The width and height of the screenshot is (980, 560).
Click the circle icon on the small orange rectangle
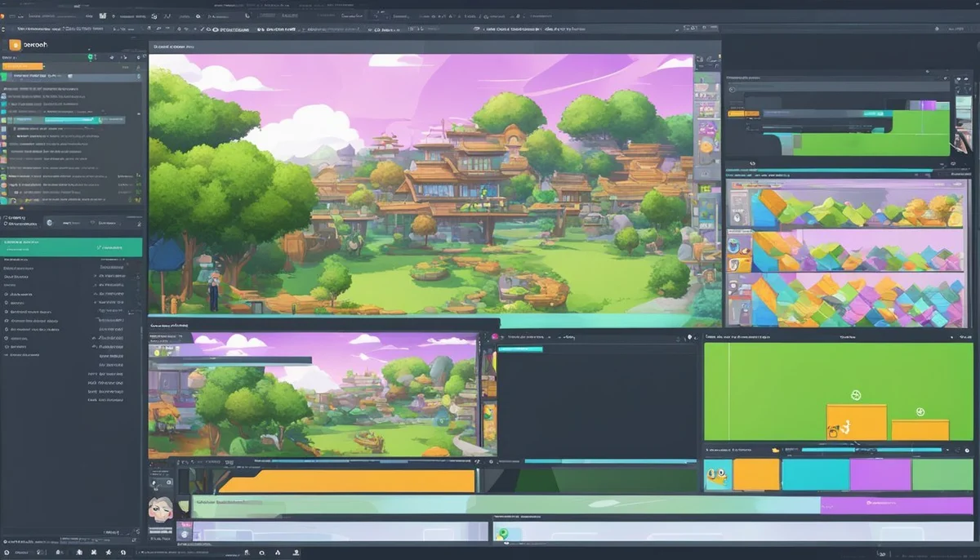tap(920, 411)
